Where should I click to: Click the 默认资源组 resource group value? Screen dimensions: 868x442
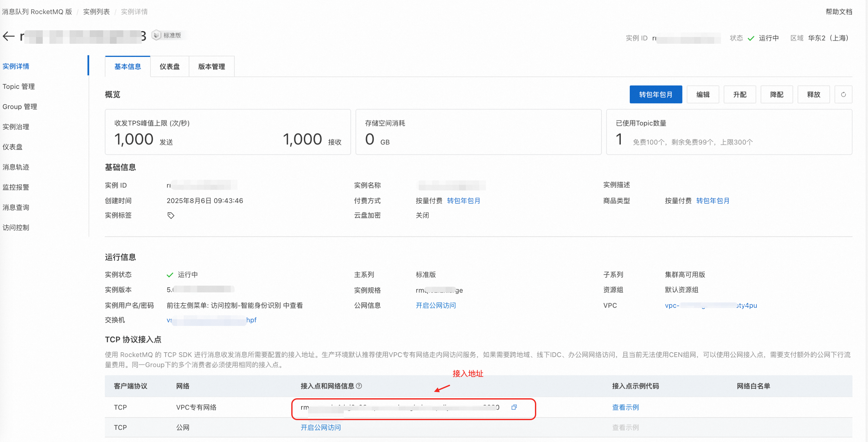point(682,290)
